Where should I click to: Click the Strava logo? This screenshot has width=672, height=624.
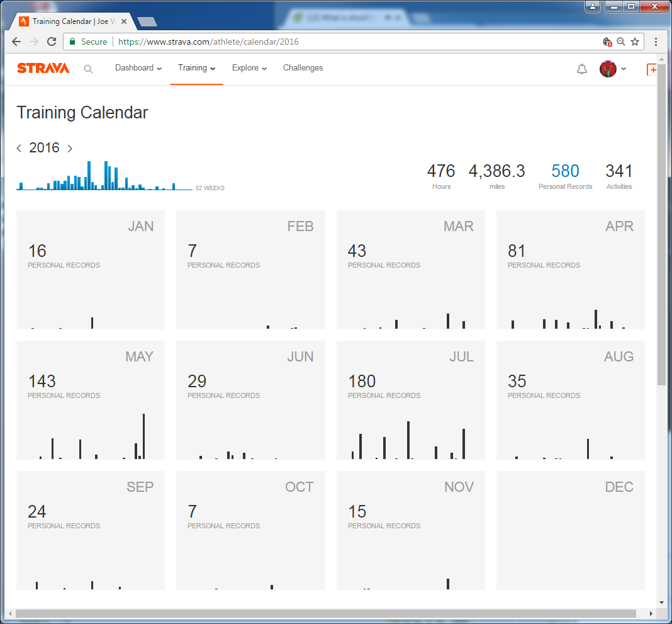pyautogui.click(x=43, y=68)
